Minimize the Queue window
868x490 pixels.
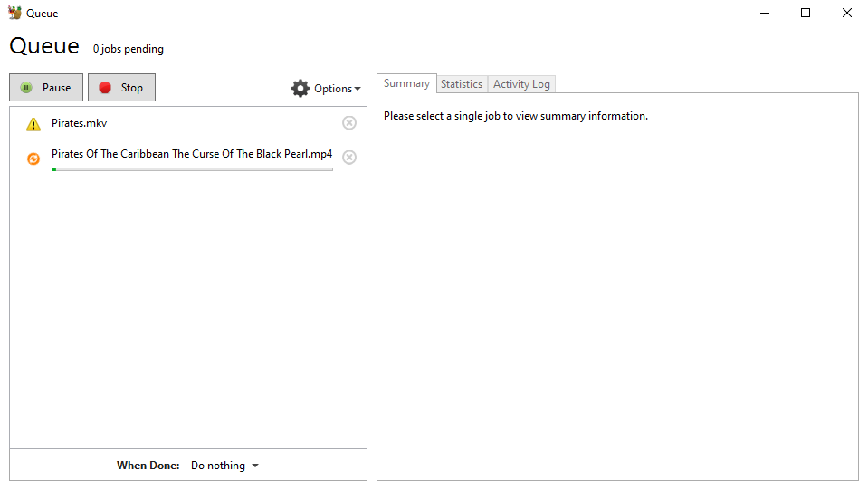(x=765, y=13)
